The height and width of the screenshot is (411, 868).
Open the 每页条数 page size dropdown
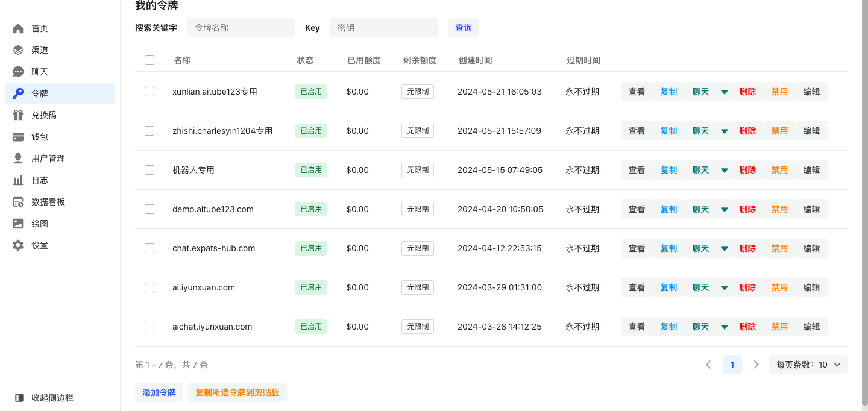pos(808,364)
